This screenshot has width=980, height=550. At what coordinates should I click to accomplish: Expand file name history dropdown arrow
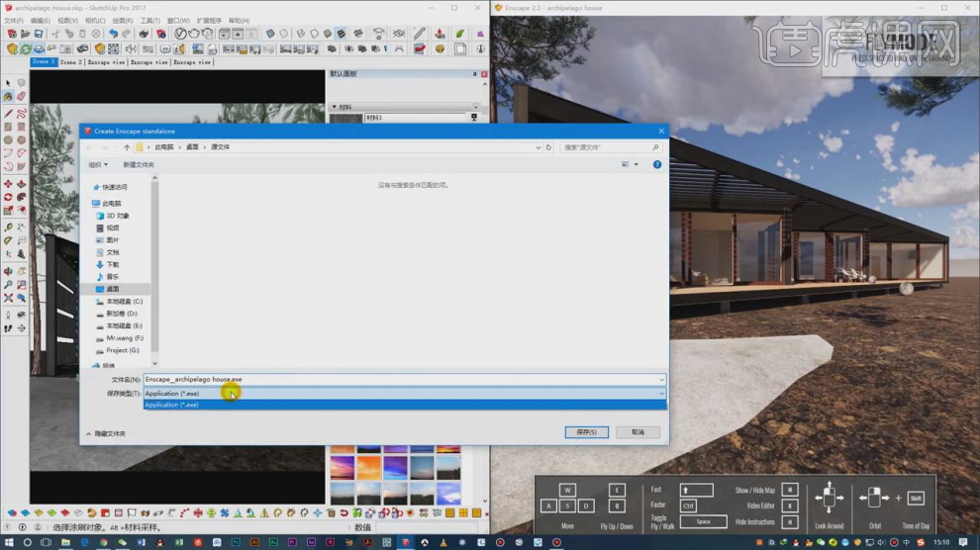coord(661,379)
